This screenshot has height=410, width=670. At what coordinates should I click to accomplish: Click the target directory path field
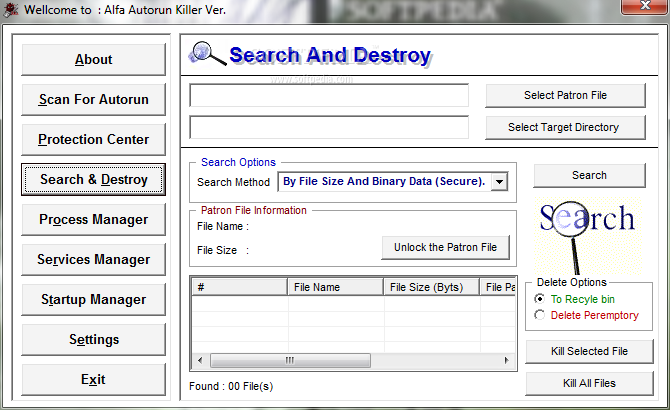329,127
